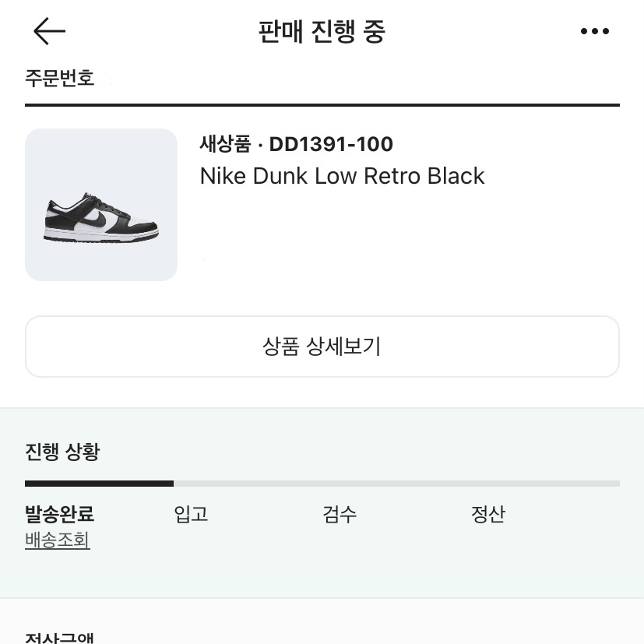Image resolution: width=644 pixels, height=644 pixels.
Task: Click the Nike Dunk shoe thumbnail
Action: 101,205
